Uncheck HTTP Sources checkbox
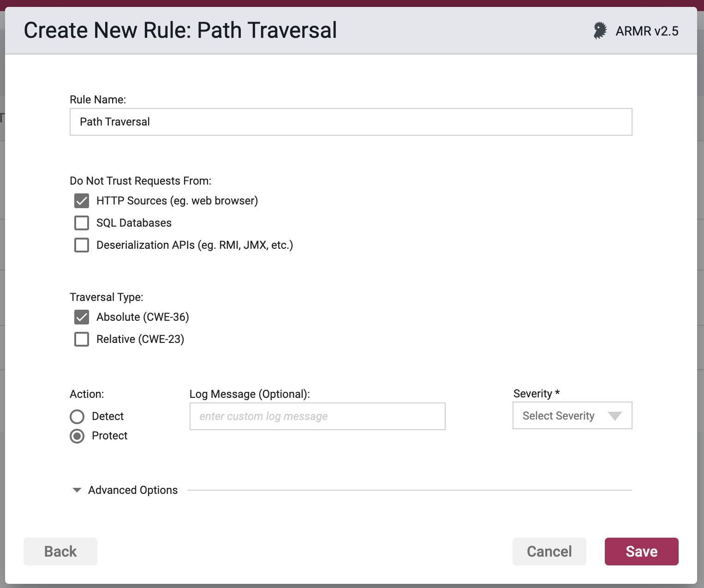This screenshot has width=704, height=588. [x=82, y=201]
